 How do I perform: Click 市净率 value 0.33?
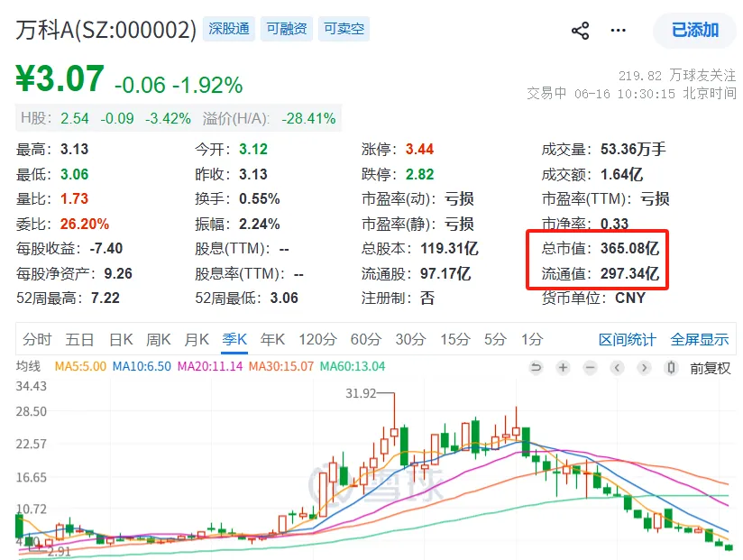click(x=614, y=223)
